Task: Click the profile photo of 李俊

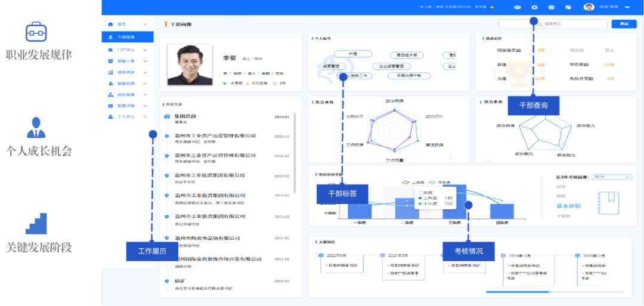Action: pyautogui.click(x=190, y=64)
